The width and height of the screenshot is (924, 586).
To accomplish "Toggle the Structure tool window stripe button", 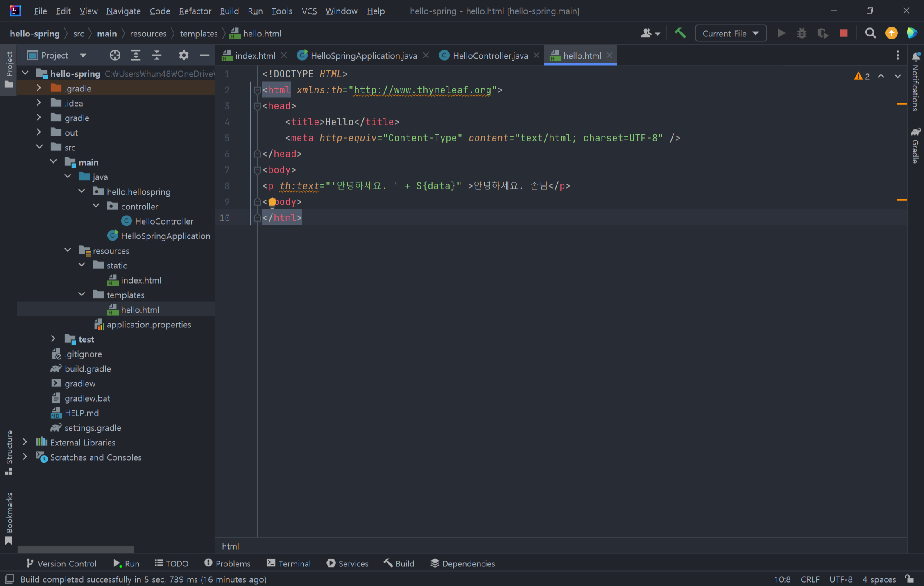I will (9, 452).
